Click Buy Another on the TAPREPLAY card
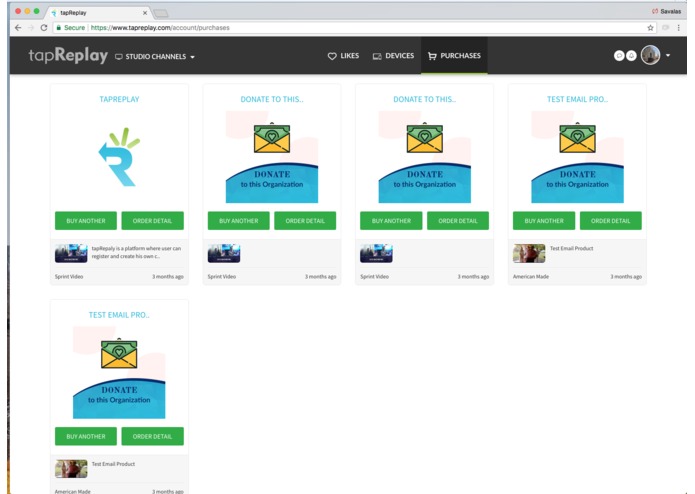 coord(86,221)
